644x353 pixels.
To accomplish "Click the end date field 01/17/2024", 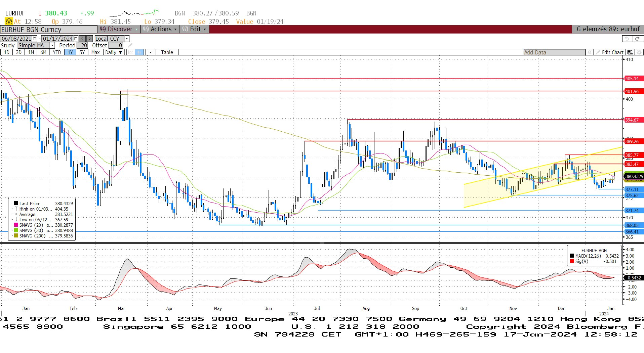I will click(x=57, y=39).
